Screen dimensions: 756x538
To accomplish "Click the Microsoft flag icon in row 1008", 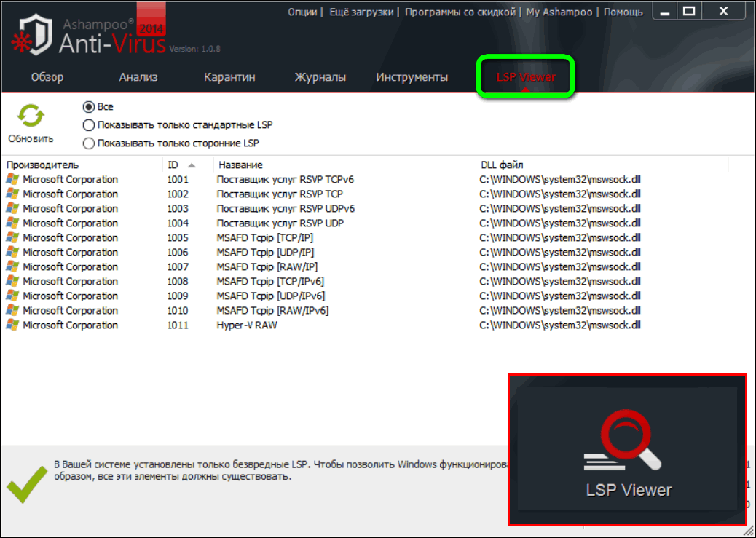I will point(12,281).
